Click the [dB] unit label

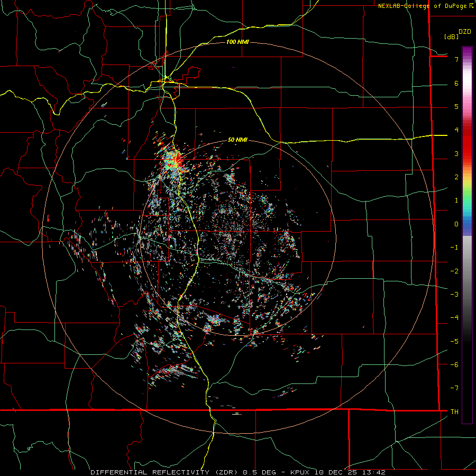(452, 36)
